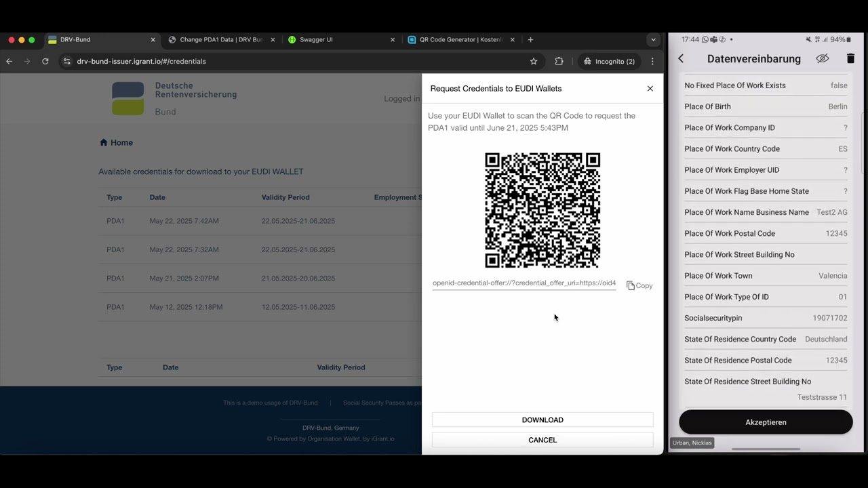Click the Home link with house icon
This screenshot has width=868, height=488.
(x=116, y=142)
